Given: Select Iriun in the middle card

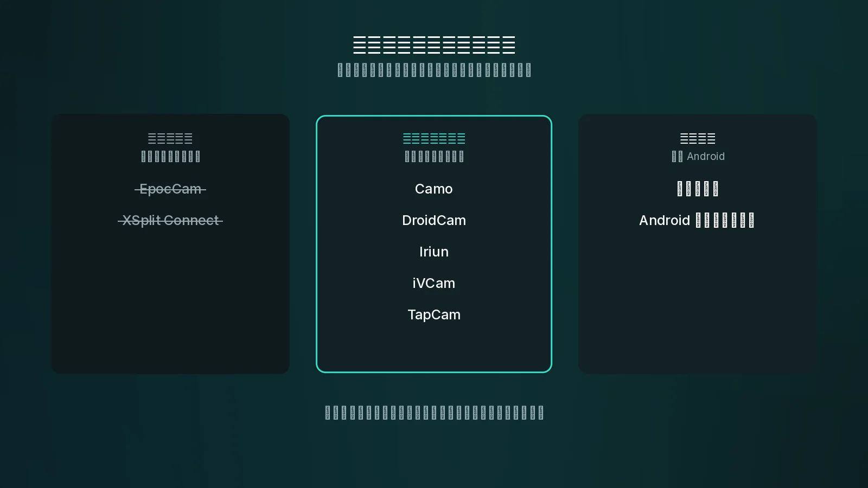Looking at the screenshot, I should pyautogui.click(x=434, y=252).
